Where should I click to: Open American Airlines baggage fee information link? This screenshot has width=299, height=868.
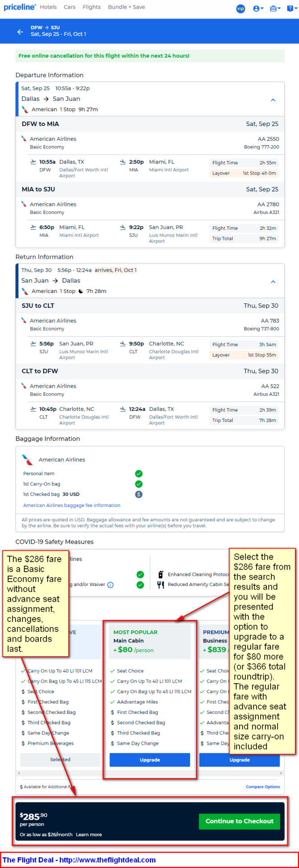pyautogui.click(x=72, y=505)
